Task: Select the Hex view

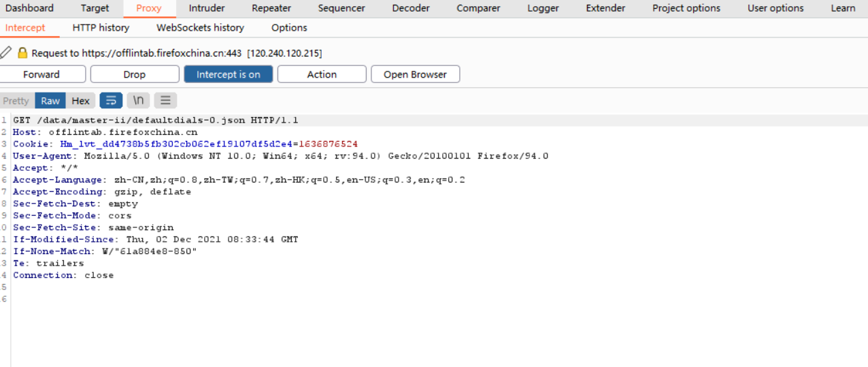Action: (80, 101)
